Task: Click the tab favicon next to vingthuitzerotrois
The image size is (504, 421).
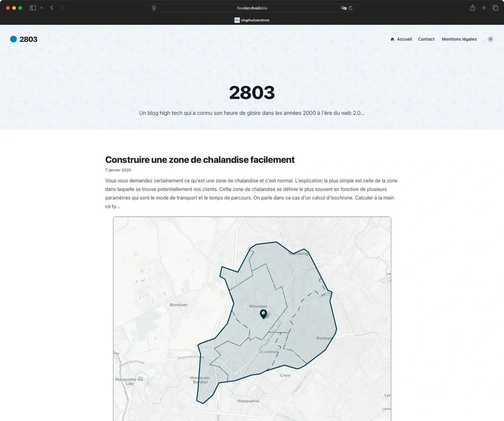Action: click(x=237, y=20)
